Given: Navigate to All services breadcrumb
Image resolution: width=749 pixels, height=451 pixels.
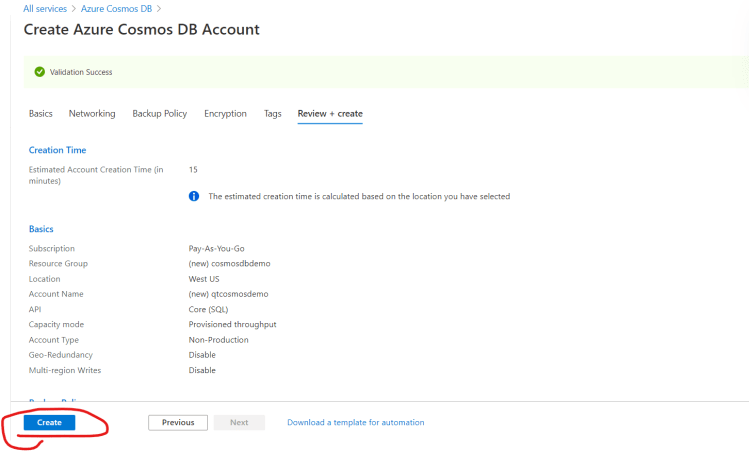Looking at the screenshot, I should [45, 9].
